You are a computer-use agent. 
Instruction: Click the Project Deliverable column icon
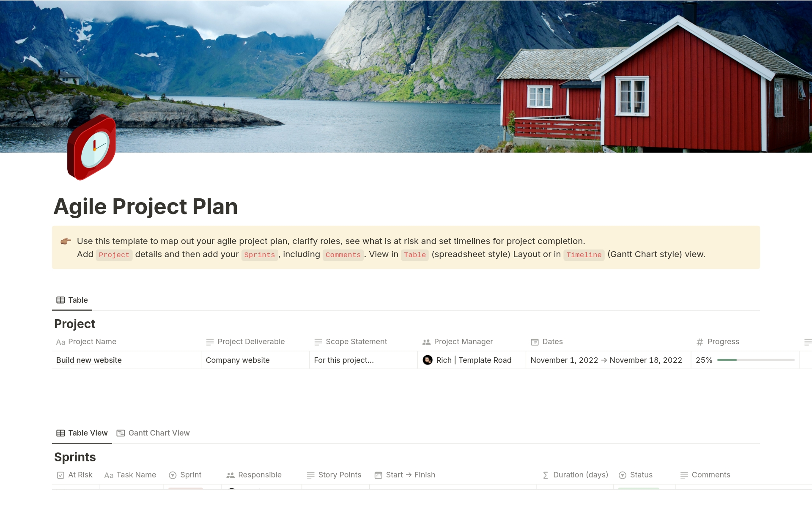coord(209,341)
